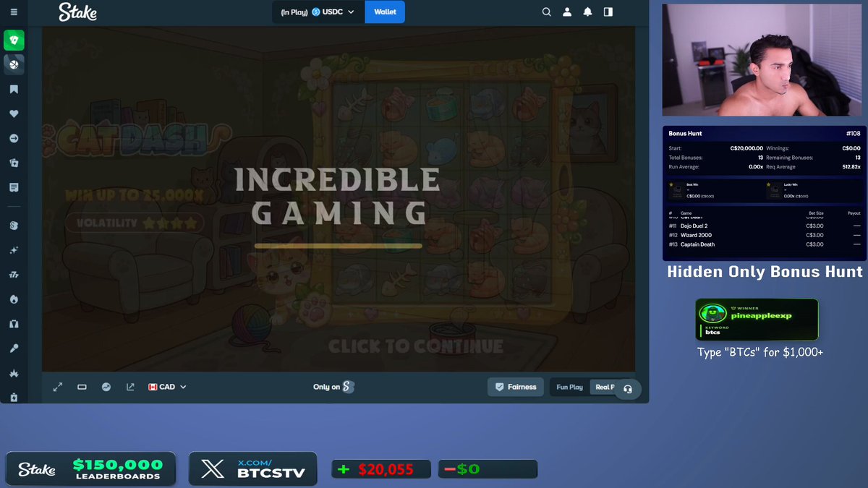Click the flame icon in sidebar
The image size is (868, 488).
point(14,299)
